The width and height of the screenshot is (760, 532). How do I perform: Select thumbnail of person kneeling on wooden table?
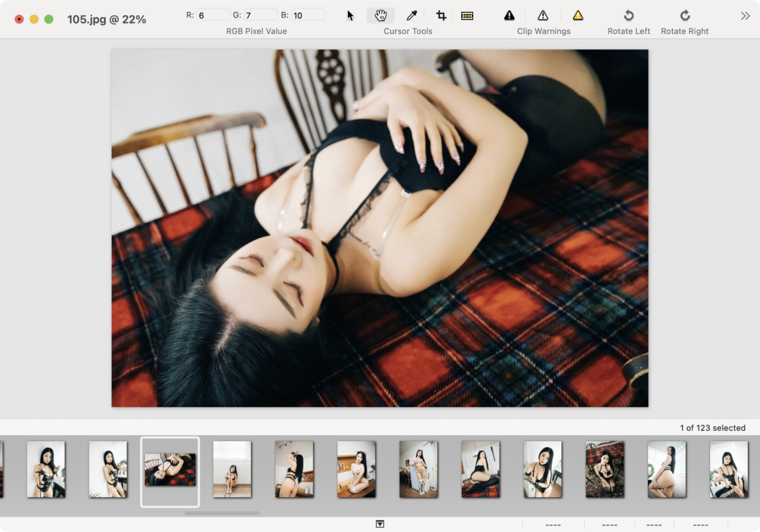tap(356, 469)
